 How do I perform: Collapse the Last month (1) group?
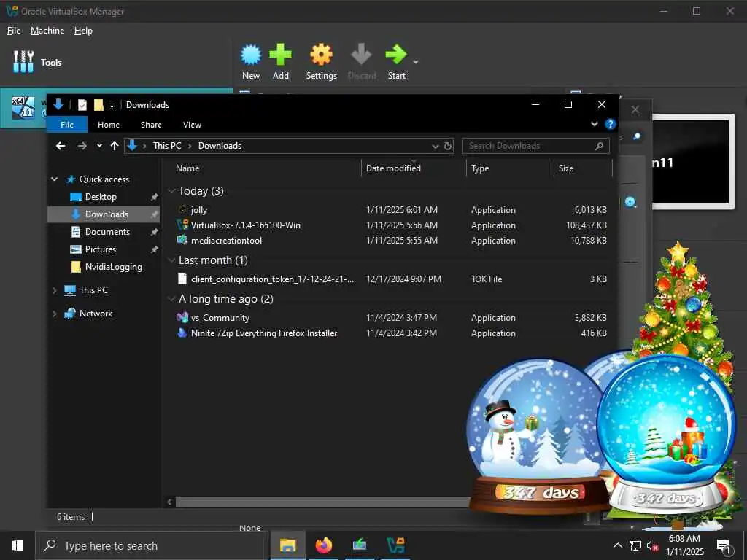point(171,260)
